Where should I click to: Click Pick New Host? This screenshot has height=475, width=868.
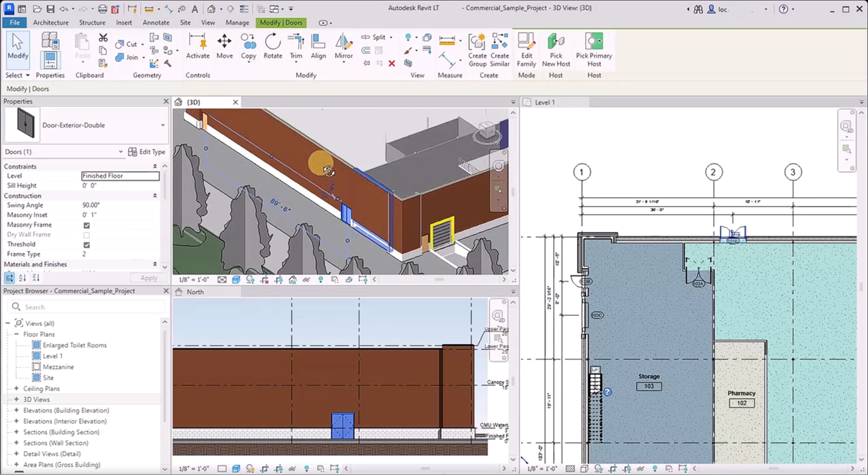(556, 50)
